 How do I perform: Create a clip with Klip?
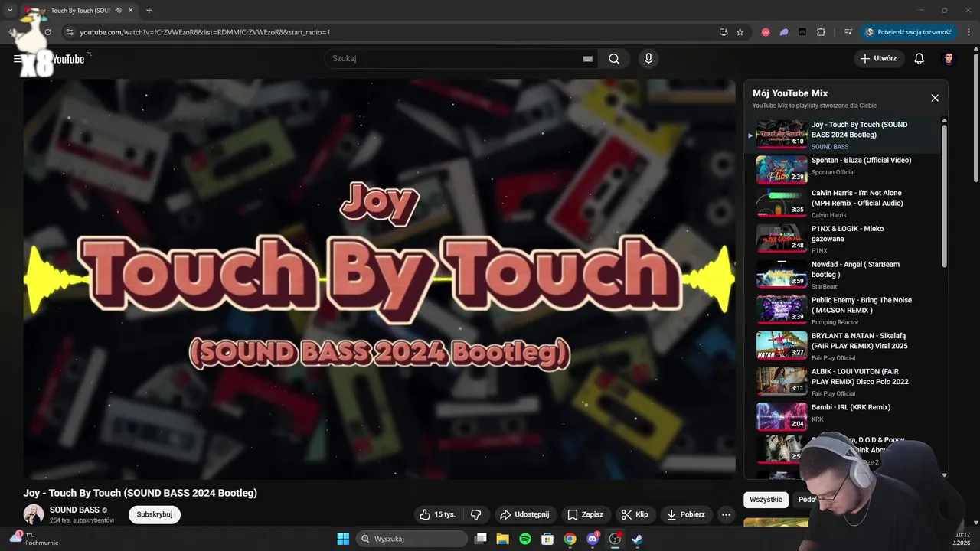click(x=635, y=514)
